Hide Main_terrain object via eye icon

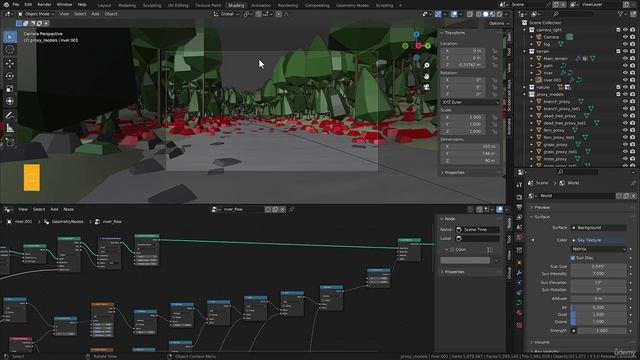(625, 58)
